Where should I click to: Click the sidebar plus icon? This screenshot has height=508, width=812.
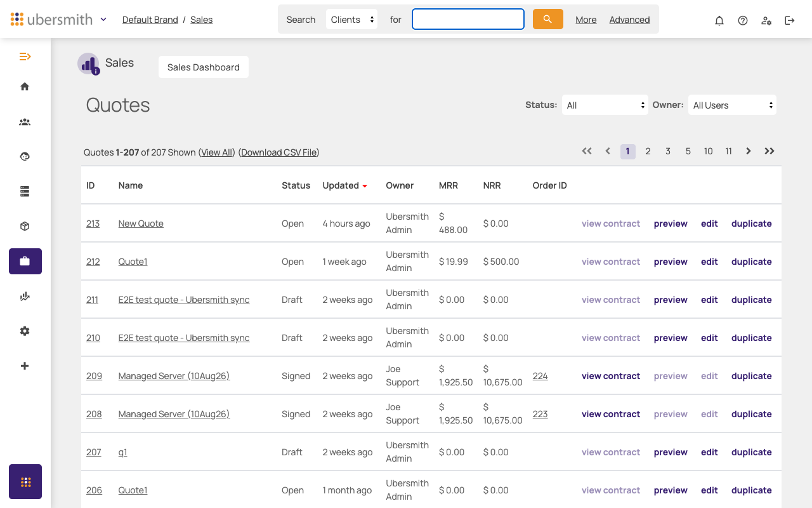25,366
